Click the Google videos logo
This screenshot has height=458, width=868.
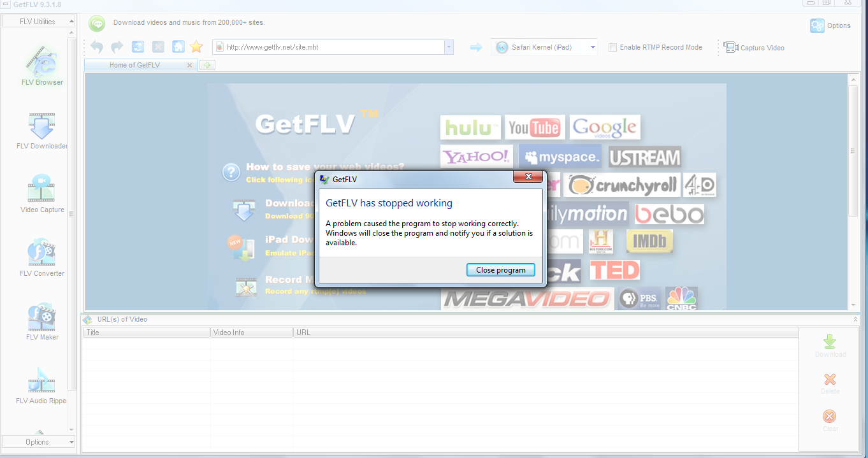click(x=605, y=127)
